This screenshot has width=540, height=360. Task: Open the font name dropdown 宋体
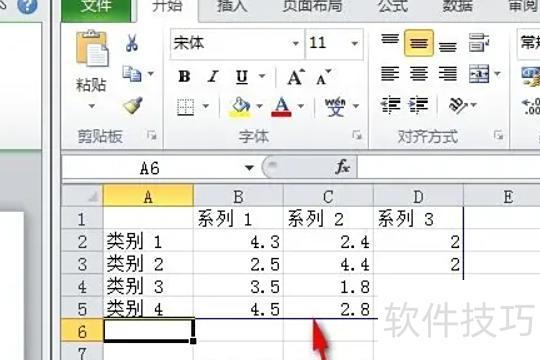(295, 43)
